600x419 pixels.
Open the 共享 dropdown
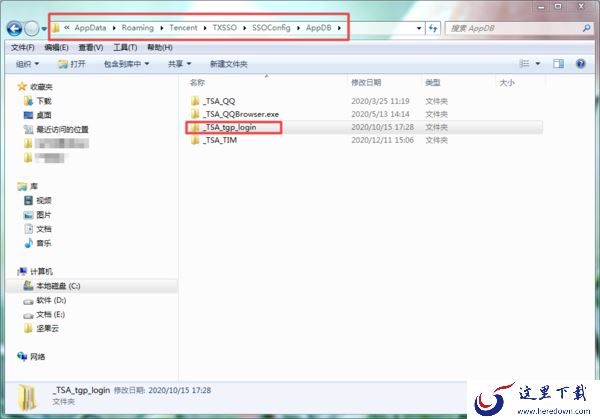coord(179,64)
